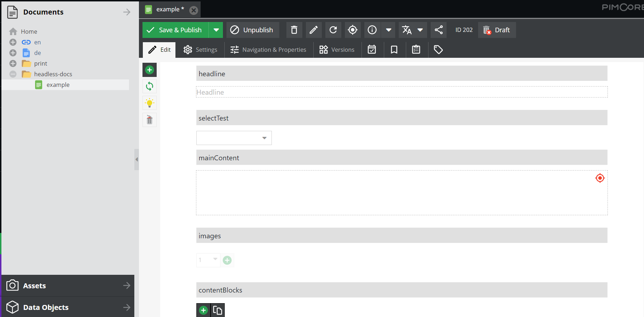Switch to the Edit tab
The height and width of the screenshot is (317, 644).
159,50
